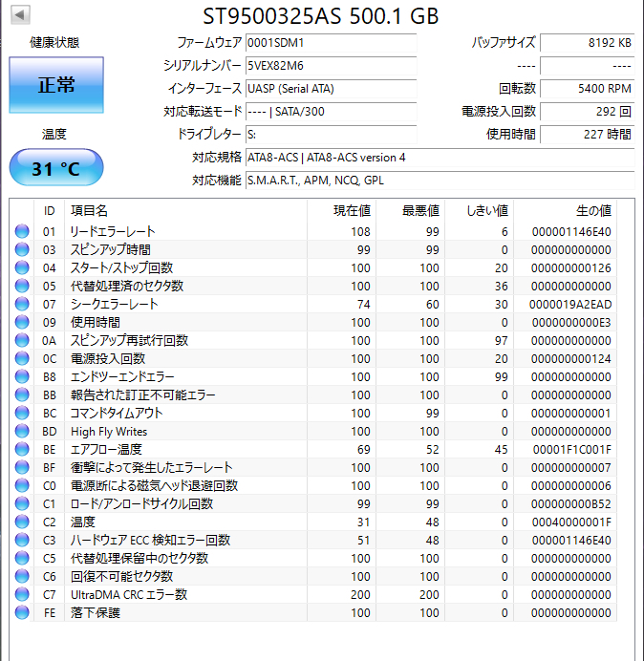Select the High Fly Writes attribute name
Screen dimensions: 644x661
pos(109,431)
